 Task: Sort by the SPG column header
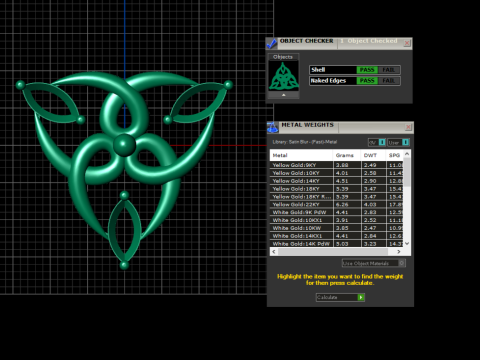(394, 155)
